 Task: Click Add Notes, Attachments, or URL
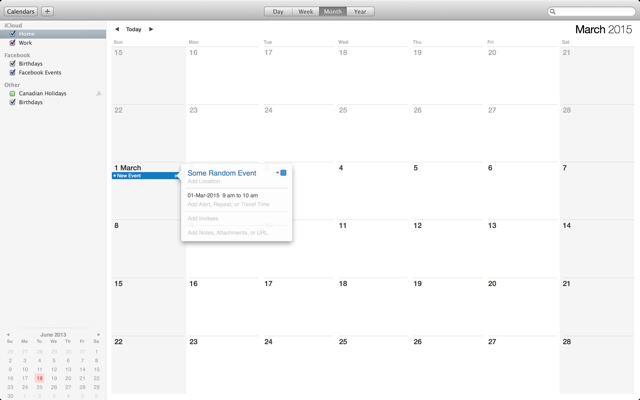tap(228, 233)
